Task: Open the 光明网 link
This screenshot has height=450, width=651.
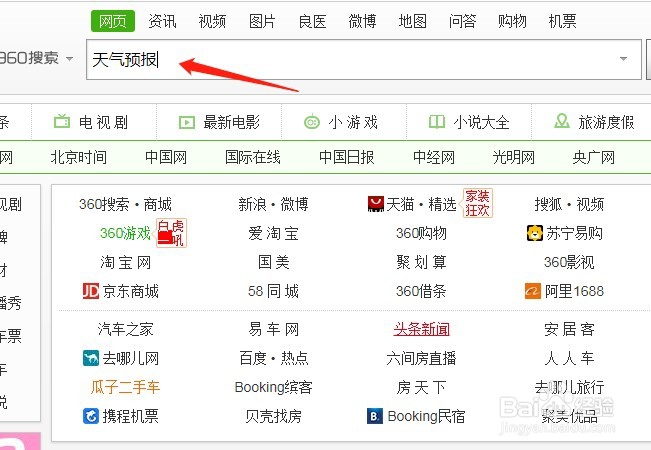Action: coord(514,157)
